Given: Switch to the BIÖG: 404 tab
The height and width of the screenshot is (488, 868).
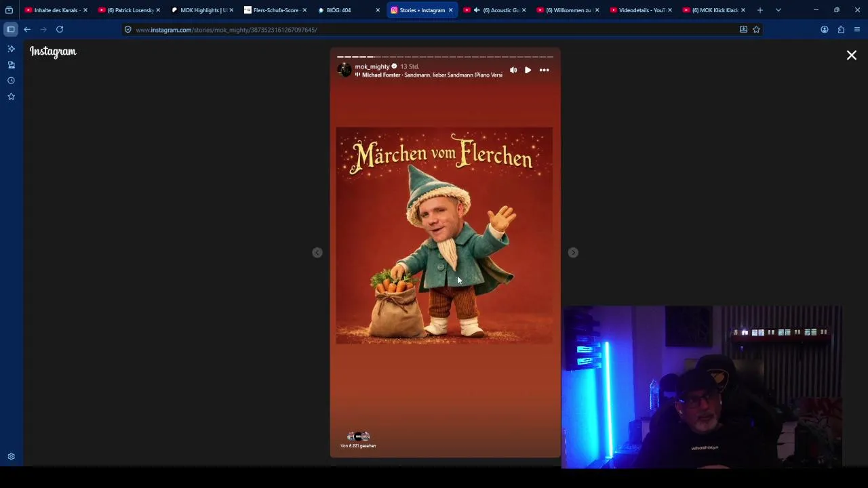Looking at the screenshot, I should coord(347,10).
